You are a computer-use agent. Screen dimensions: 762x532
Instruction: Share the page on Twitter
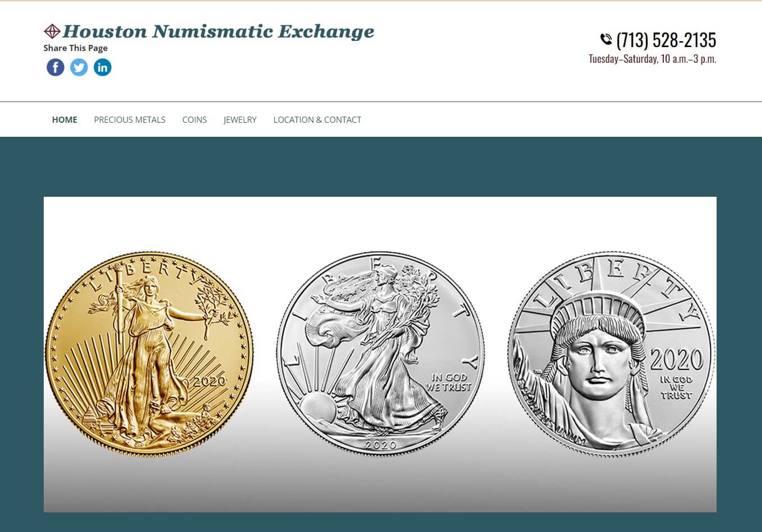[79, 67]
